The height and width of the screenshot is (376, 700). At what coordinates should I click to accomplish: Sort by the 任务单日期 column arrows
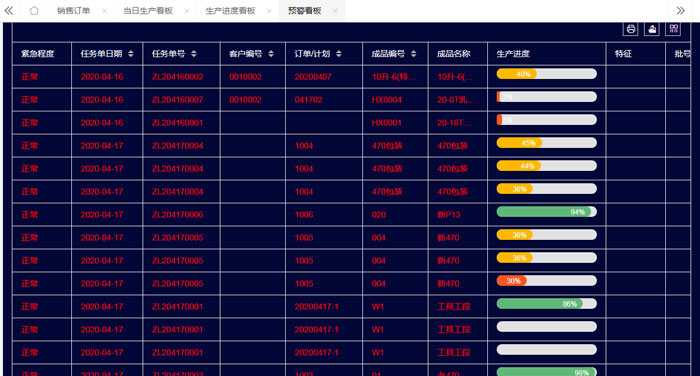130,54
